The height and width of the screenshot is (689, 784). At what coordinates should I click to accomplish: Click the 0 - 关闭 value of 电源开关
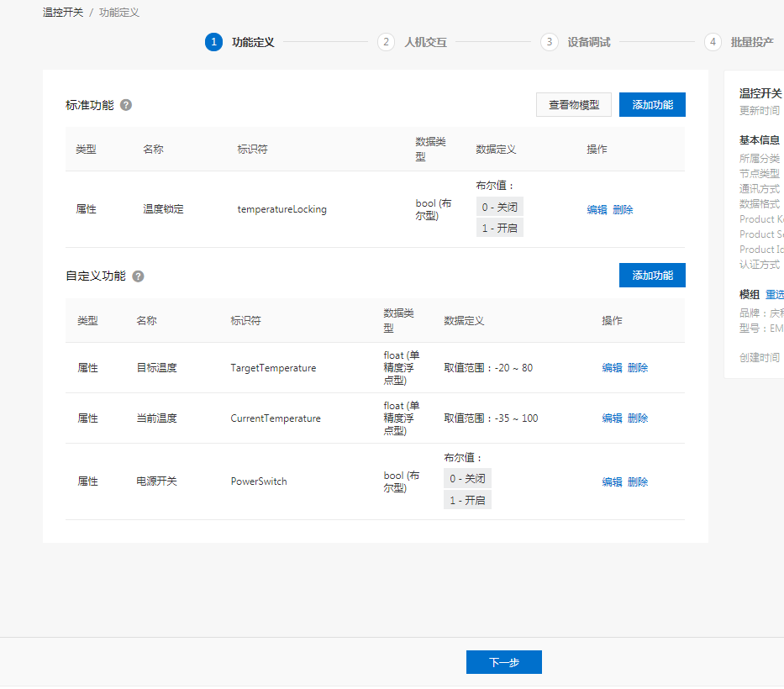tap(467, 478)
